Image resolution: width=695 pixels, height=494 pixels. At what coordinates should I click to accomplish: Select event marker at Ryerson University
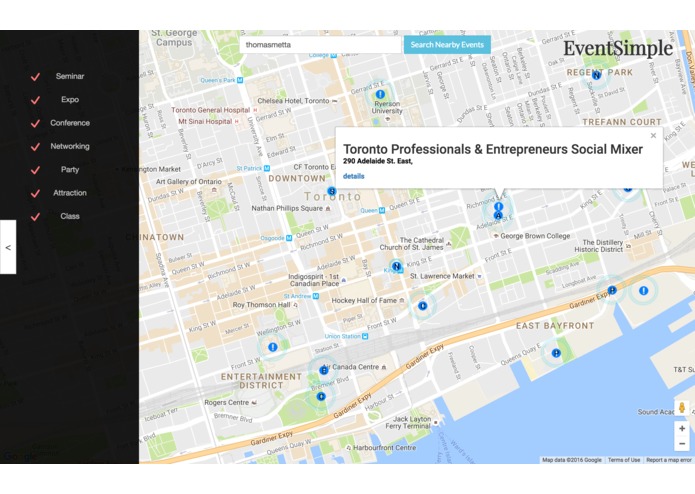pyautogui.click(x=380, y=94)
